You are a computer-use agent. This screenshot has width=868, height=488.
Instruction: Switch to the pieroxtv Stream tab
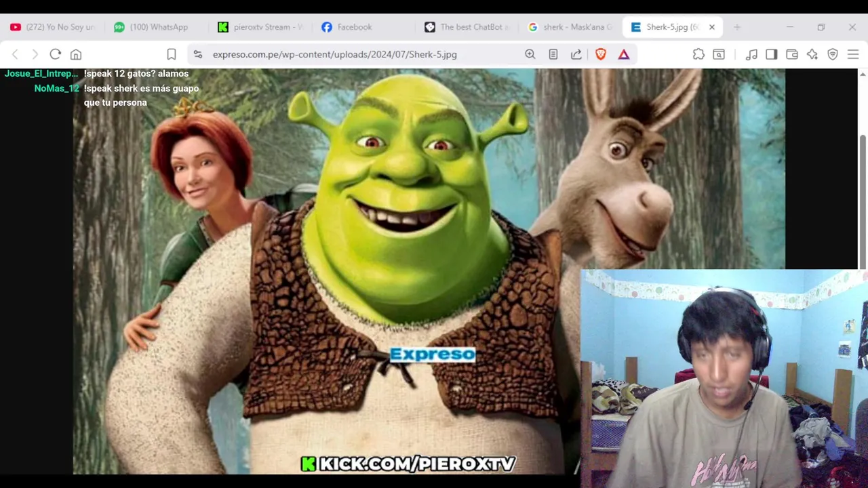tap(260, 27)
